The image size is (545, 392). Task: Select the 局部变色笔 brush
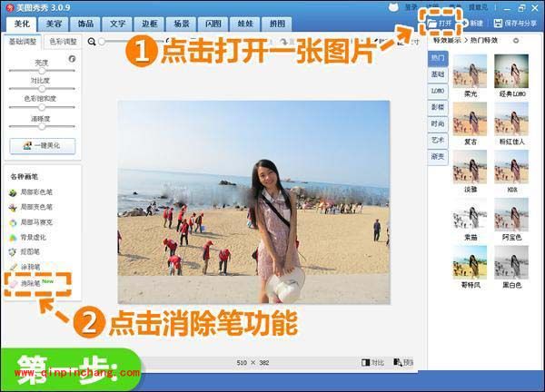click(x=31, y=207)
